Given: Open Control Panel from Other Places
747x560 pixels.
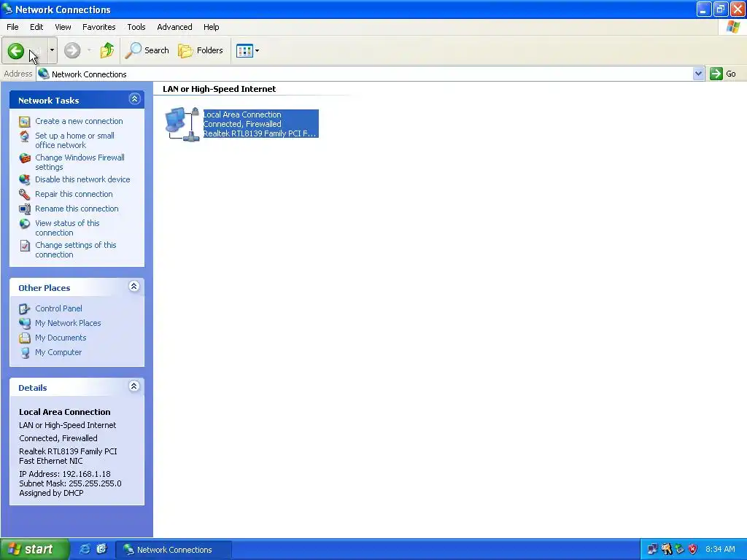Looking at the screenshot, I should [58, 308].
